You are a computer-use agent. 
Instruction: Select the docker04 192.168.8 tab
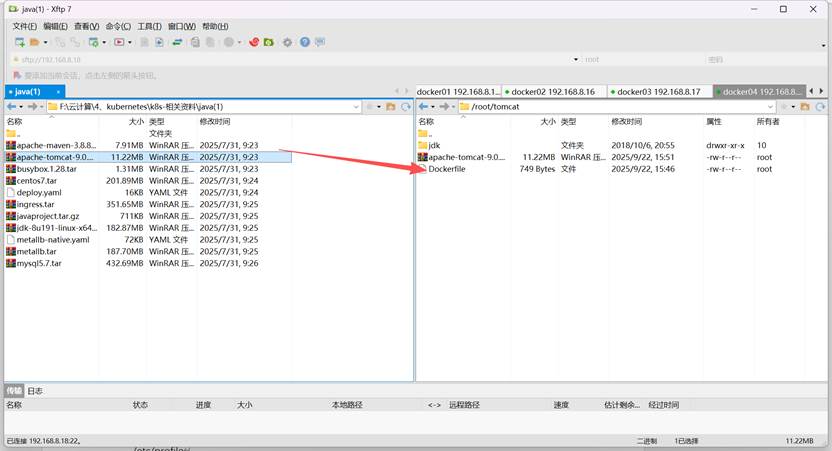759,92
